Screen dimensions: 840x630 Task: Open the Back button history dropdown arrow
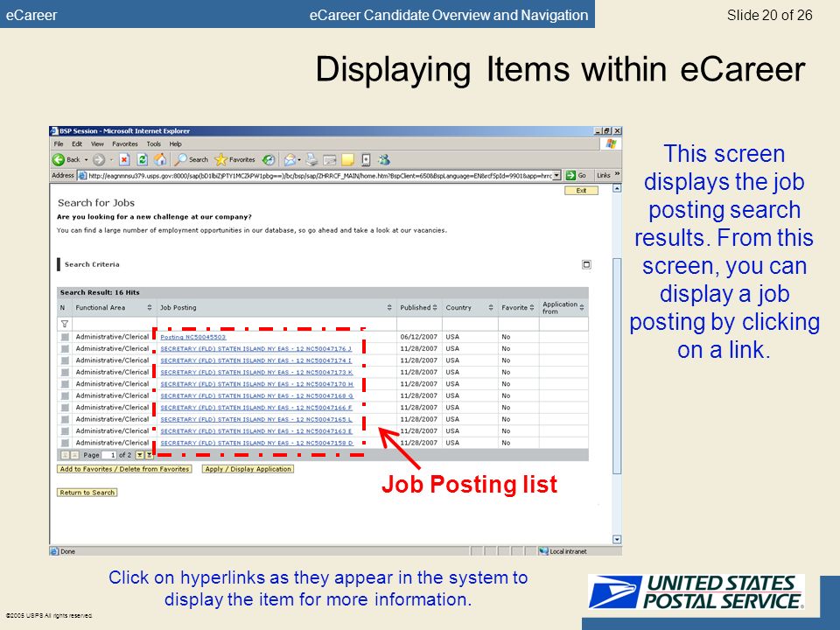[86, 159]
